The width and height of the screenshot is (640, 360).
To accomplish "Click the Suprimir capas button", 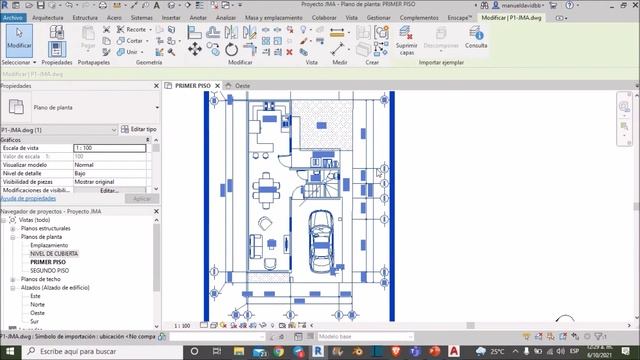I will 407,40.
